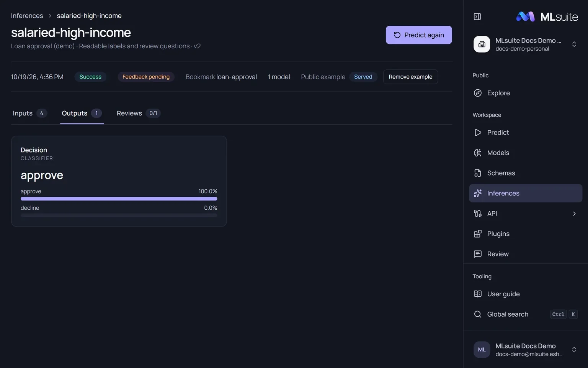Click the Inferences sparkle icon
Viewport: 588px width, 368px height.
pos(478,193)
